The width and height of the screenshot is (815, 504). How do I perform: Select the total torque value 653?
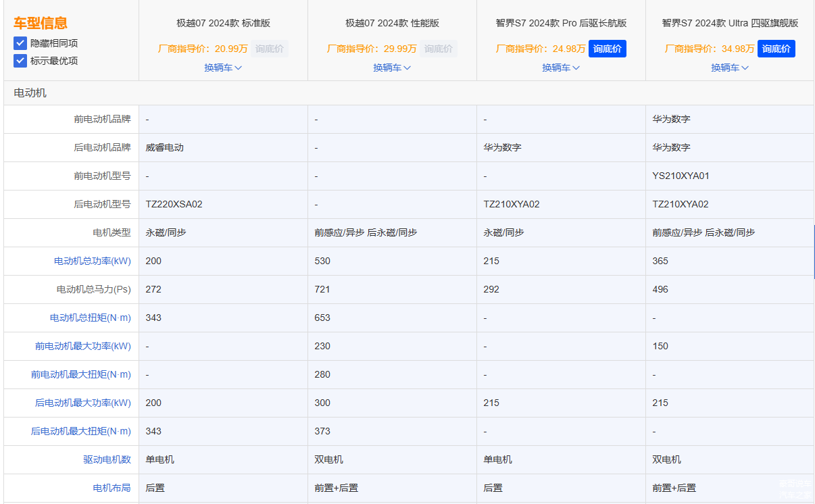coord(322,318)
